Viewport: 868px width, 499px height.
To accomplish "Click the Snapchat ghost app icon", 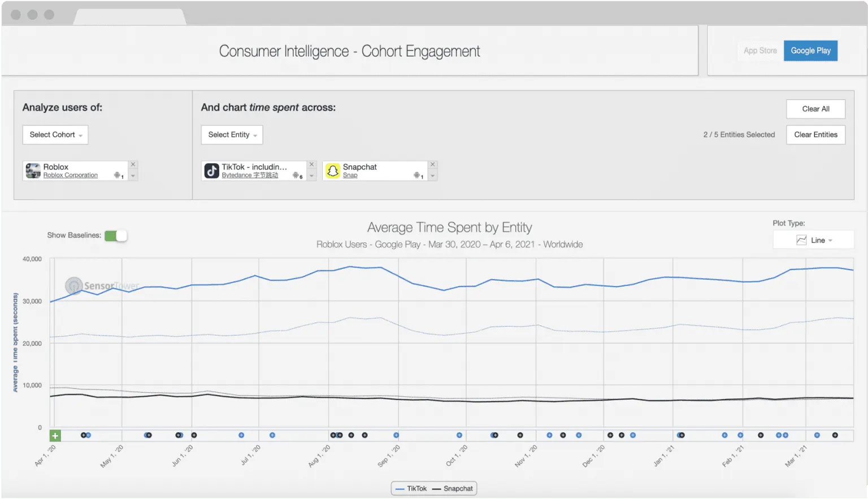I will tap(333, 171).
